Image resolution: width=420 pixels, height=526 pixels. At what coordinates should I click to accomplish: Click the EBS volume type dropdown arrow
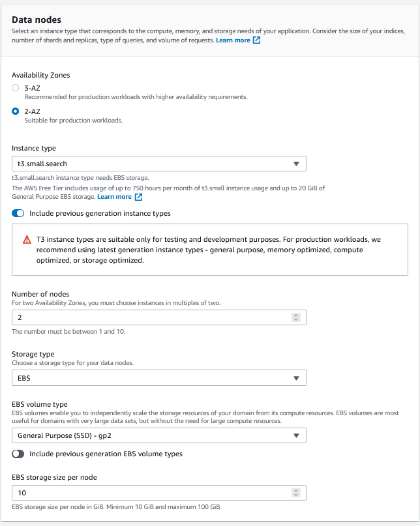[296, 436]
